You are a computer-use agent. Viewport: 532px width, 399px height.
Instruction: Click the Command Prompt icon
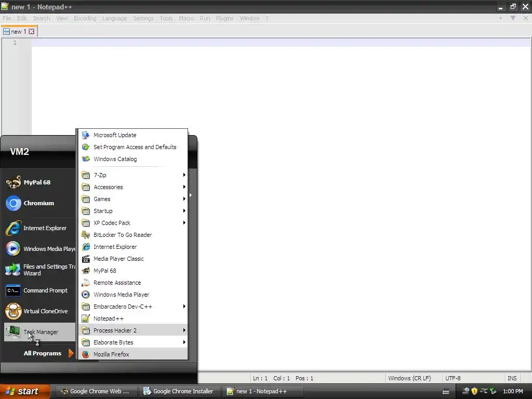click(x=13, y=290)
